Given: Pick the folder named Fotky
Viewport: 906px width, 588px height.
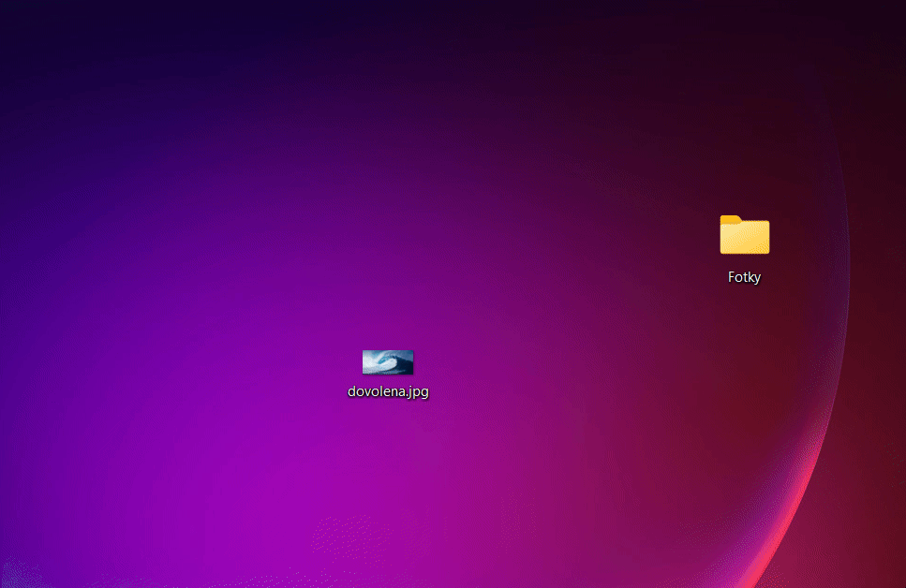Looking at the screenshot, I should pos(744,235).
